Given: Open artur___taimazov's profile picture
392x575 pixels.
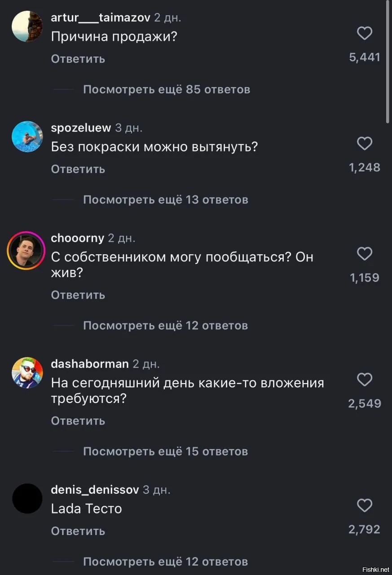Looking at the screenshot, I should point(27,27).
